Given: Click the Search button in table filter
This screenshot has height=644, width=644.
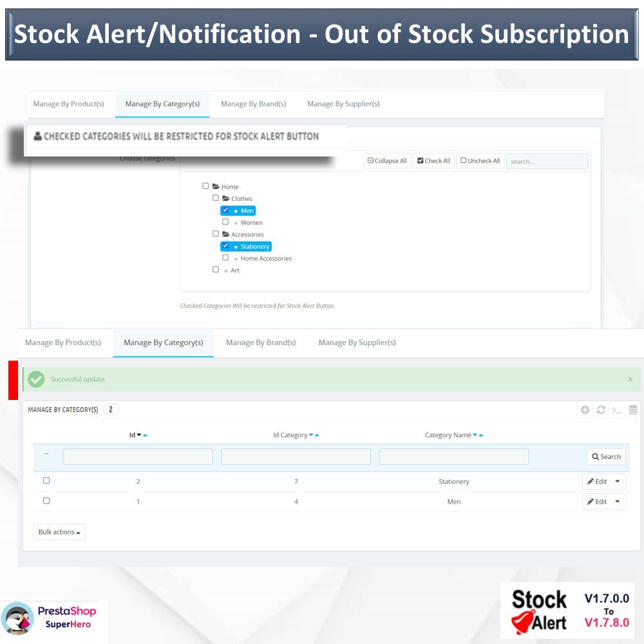Looking at the screenshot, I should coord(606,457).
